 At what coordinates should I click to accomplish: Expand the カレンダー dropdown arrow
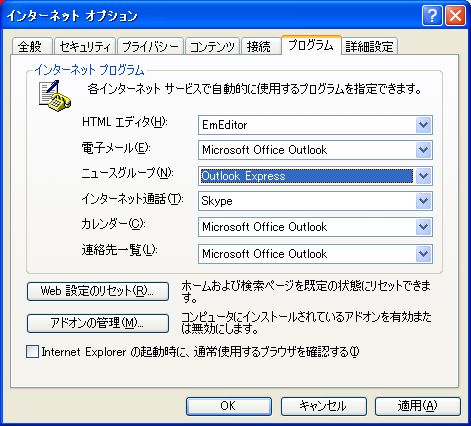pyautogui.click(x=423, y=227)
